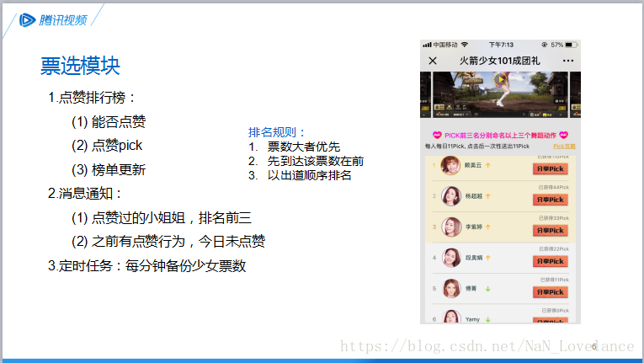This screenshot has width=644, height=363.
Task: Click the blue heading 排名规则：
Action: click(278, 132)
